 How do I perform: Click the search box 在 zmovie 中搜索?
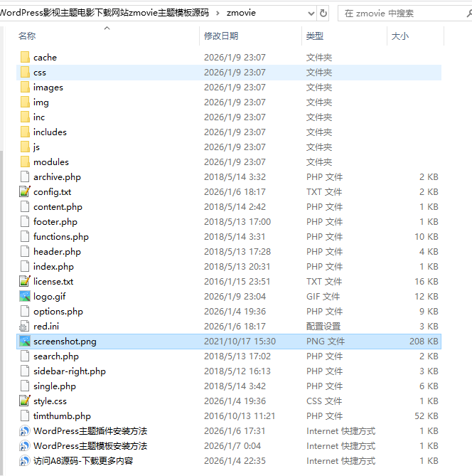coord(404,14)
